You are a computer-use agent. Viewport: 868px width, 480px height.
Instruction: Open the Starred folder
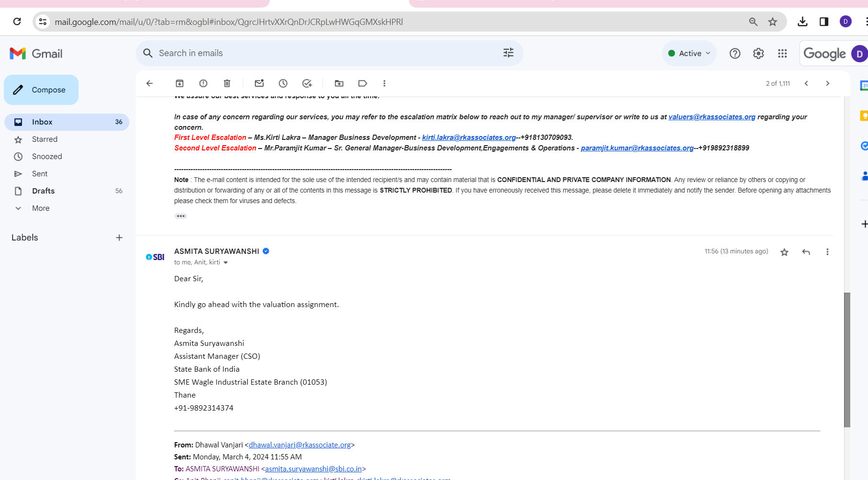pyautogui.click(x=67, y=139)
